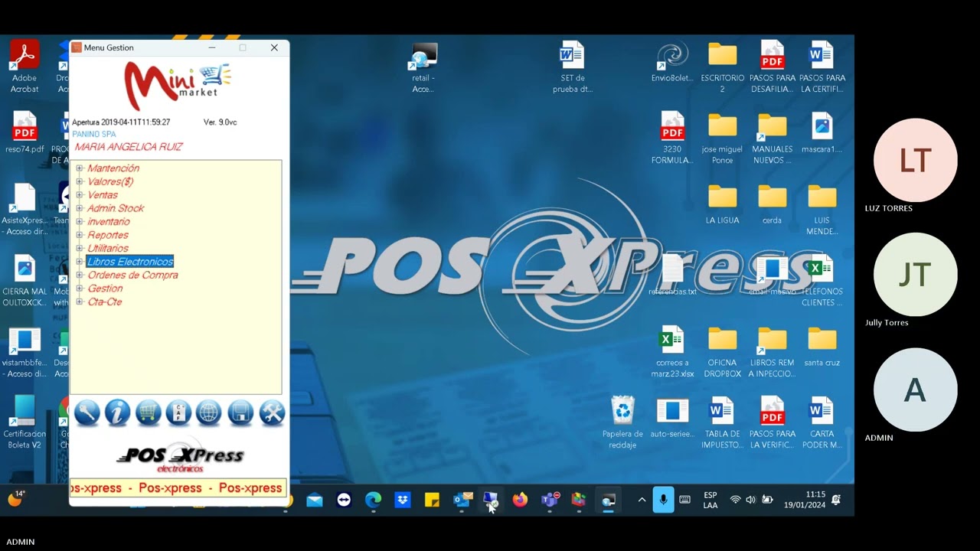
Task: Open TeamViewer from the taskbar
Action: tap(344, 500)
